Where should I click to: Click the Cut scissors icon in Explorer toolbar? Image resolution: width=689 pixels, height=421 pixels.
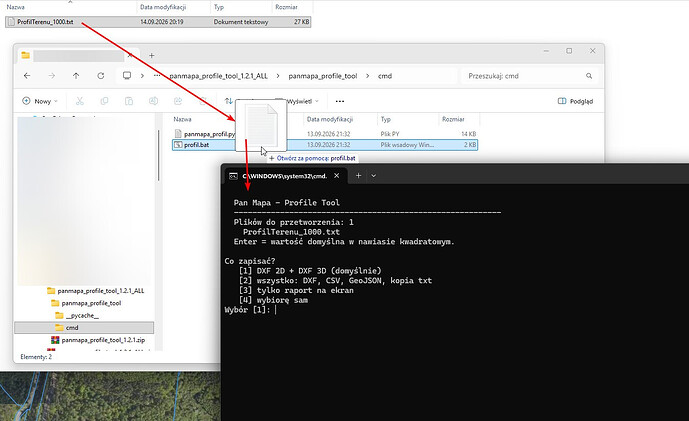pos(80,101)
